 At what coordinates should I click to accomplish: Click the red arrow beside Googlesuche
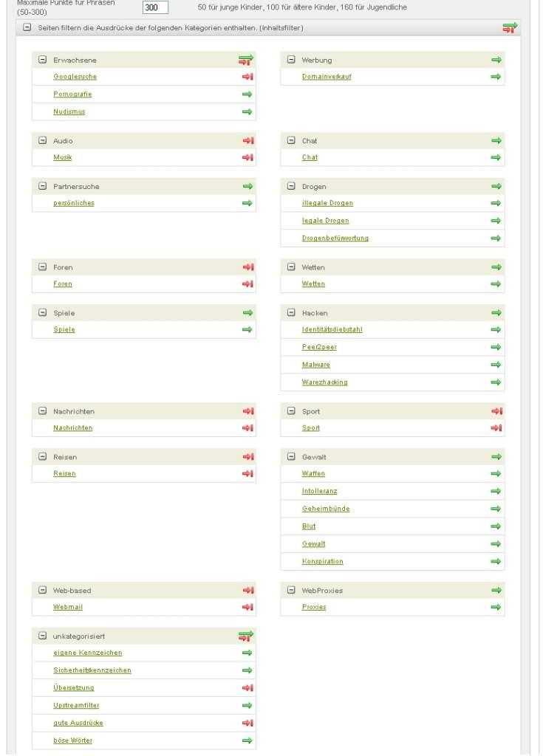click(247, 77)
